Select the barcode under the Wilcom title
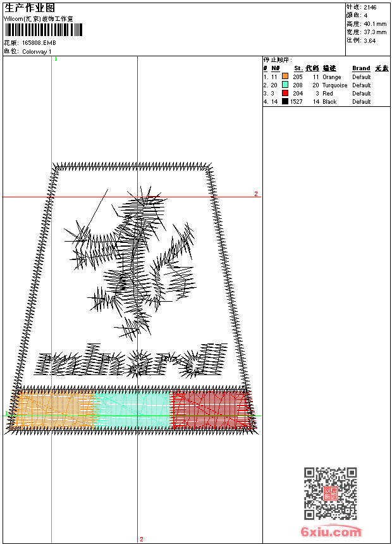 point(44,30)
